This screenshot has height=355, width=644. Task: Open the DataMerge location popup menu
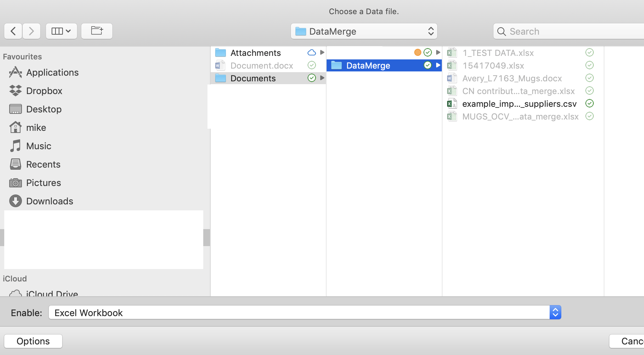(364, 31)
